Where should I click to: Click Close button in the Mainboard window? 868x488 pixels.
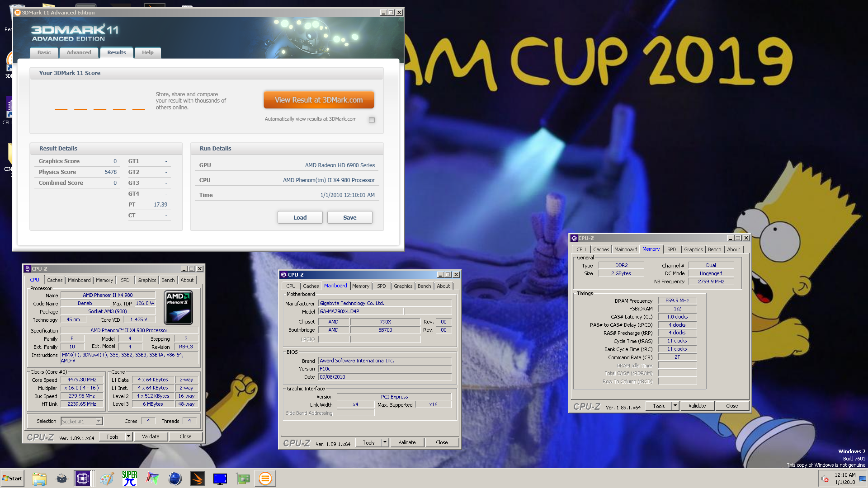tap(442, 442)
